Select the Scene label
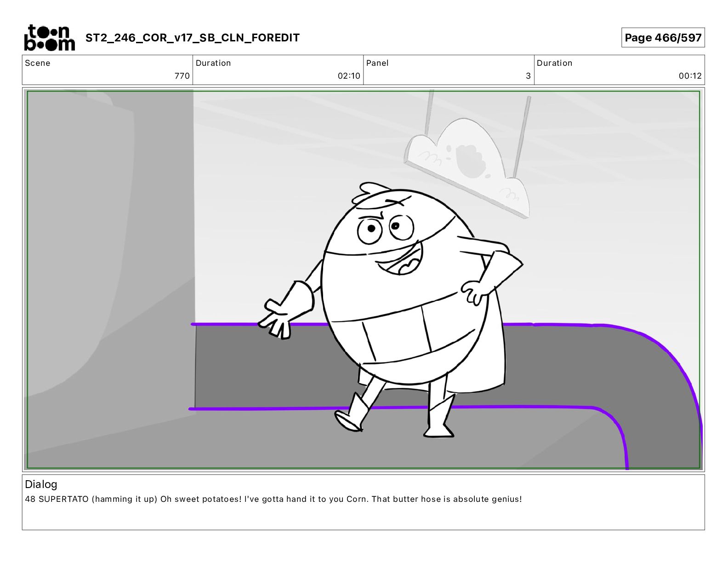The height and width of the screenshot is (563, 728). tap(38, 63)
